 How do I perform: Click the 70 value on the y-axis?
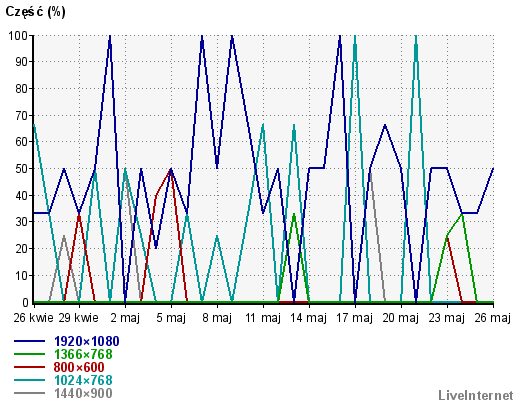click(21, 115)
